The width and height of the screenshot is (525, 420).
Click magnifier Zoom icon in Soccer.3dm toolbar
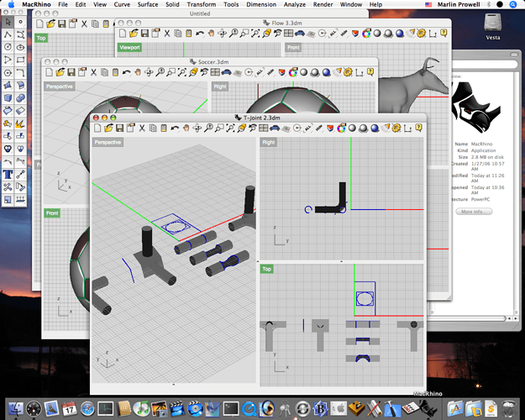160,72
